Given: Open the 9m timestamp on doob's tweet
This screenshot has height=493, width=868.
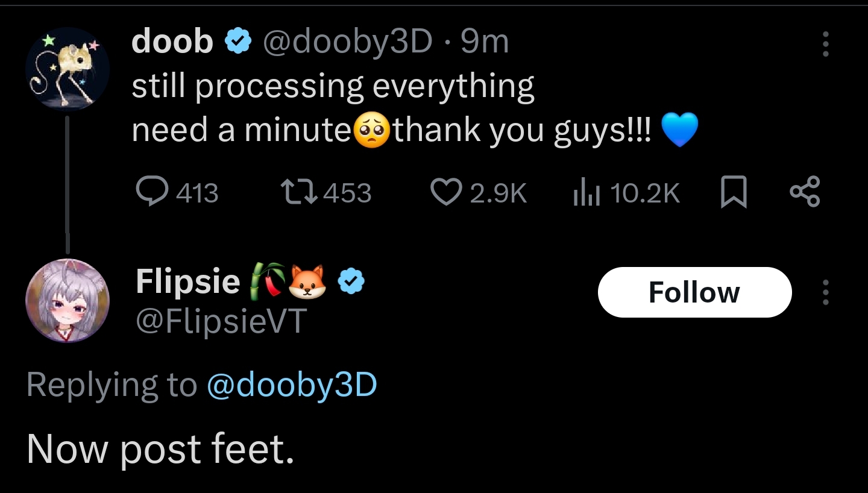Looking at the screenshot, I should 485,42.
